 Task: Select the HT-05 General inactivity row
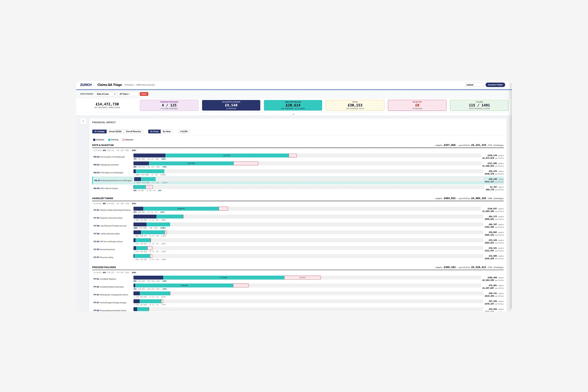[x=298, y=250]
